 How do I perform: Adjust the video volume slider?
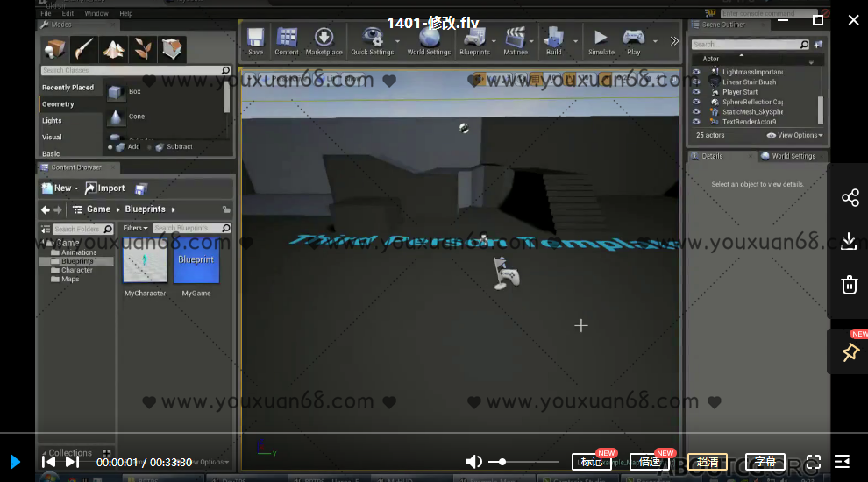click(x=523, y=462)
